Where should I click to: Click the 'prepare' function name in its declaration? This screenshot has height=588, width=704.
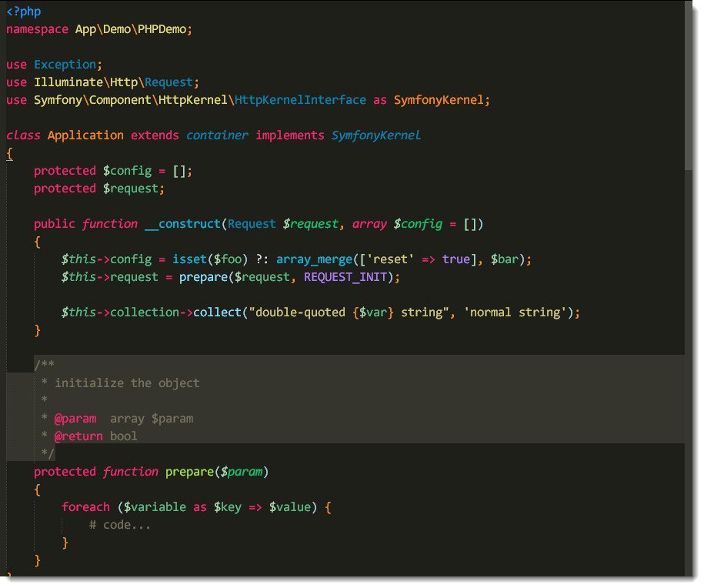coord(189,472)
